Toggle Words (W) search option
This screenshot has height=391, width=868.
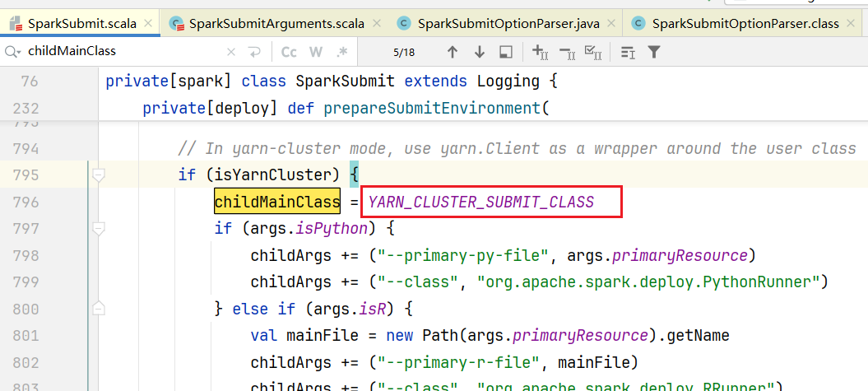pos(316,52)
